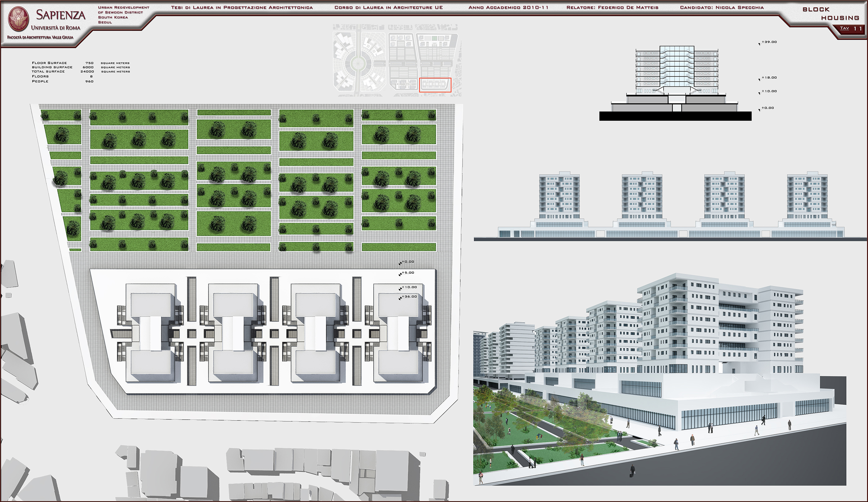Click the +10.00 section level marker

[x=769, y=91]
